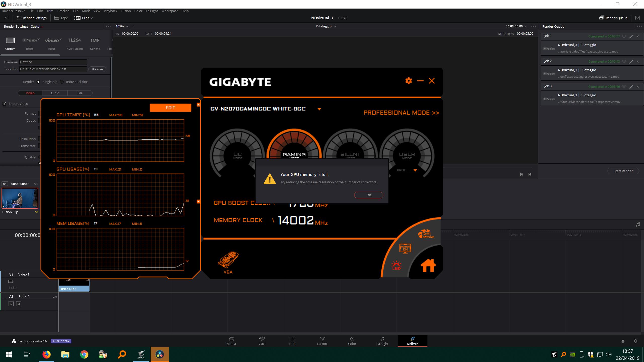Edit Job 1 pencil icon
Screen dimensions: 644x362
click(x=631, y=36)
